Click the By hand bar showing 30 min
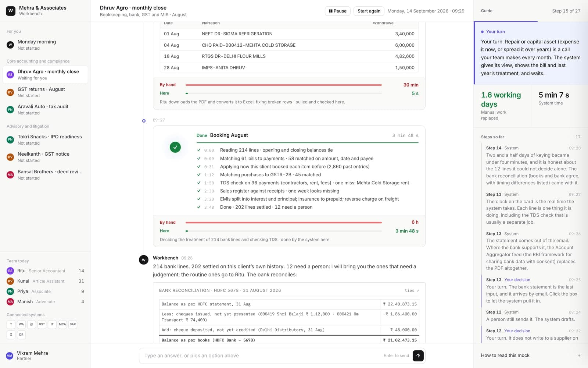Viewport: 588px width, 368px height. click(284, 85)
